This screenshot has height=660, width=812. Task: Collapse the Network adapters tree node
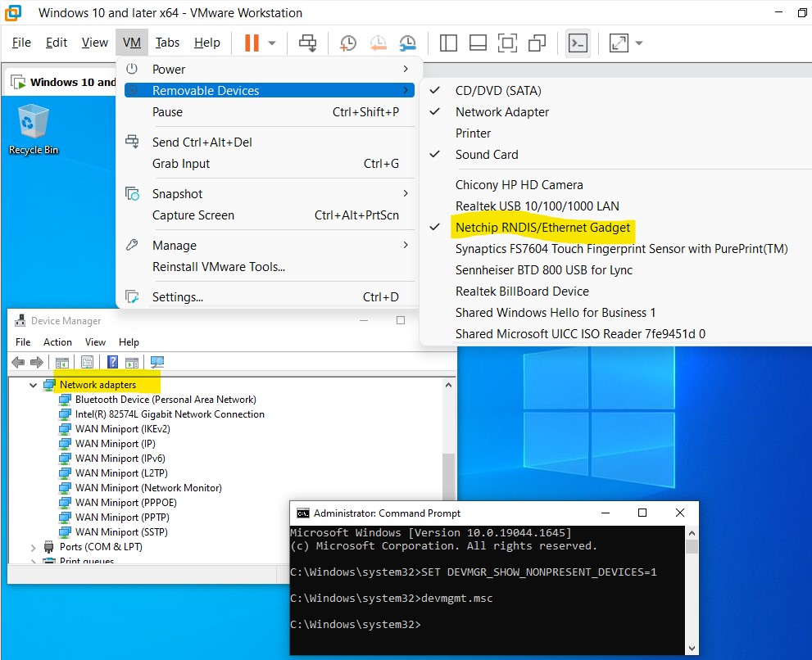click(x=33, y=385)
